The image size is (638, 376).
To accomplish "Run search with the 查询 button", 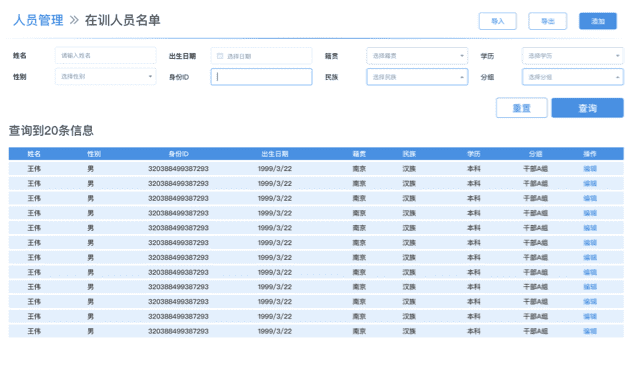I will click(x=587, y=108).
